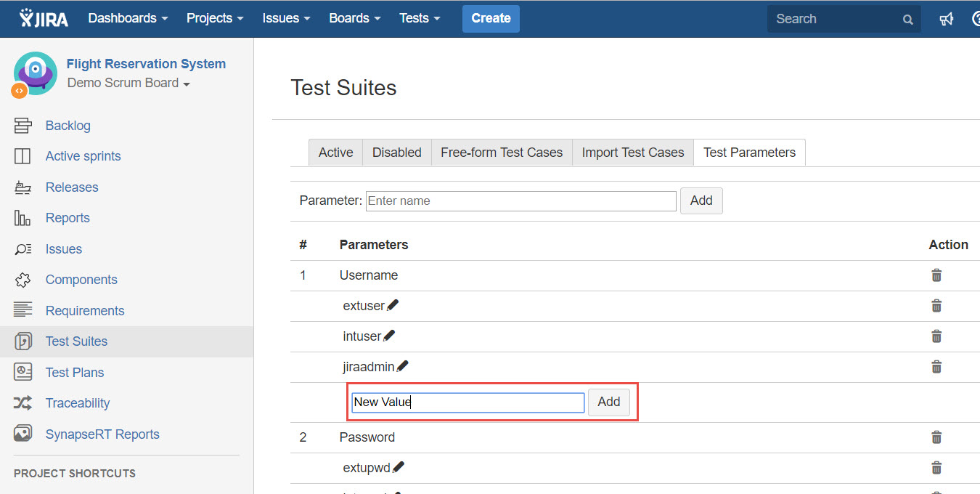Switch to the Disabled tab

(x=396, y=153)
